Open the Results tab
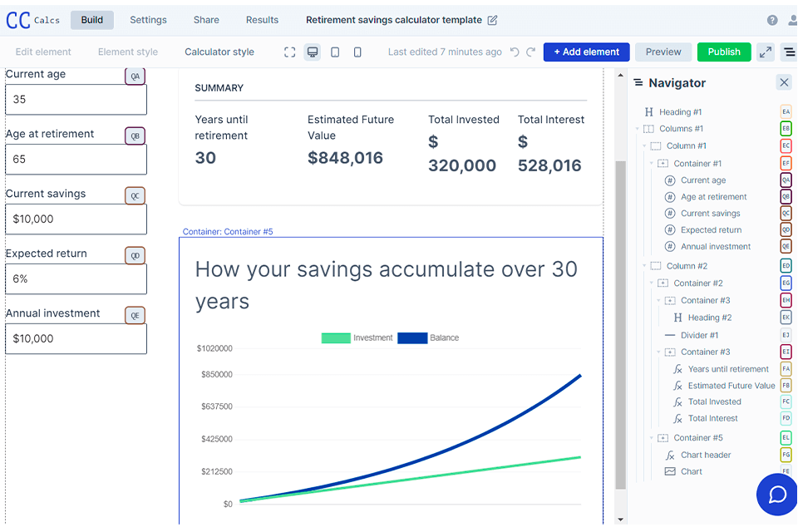 pos(262,20)
